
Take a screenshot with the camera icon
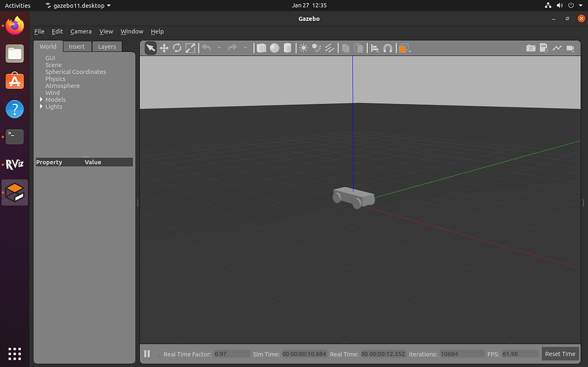click(x=530, y=48)
